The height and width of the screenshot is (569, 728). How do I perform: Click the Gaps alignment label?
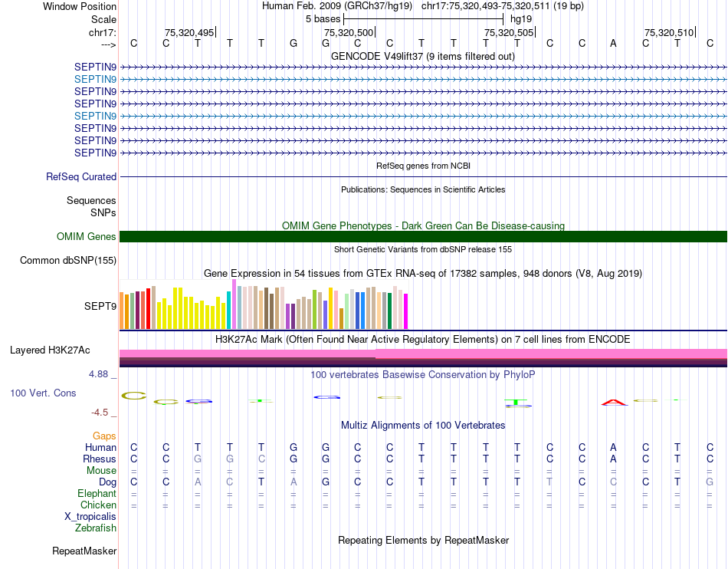pos(104,436)
